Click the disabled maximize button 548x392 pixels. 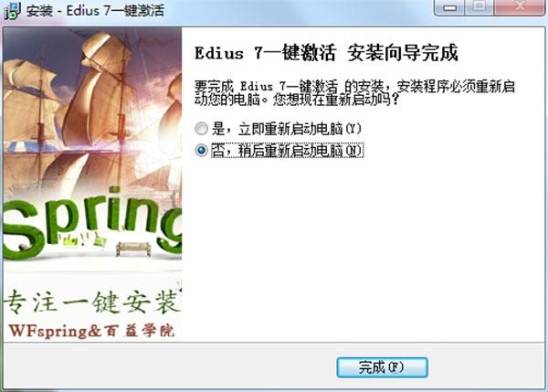tap(479, 7)
